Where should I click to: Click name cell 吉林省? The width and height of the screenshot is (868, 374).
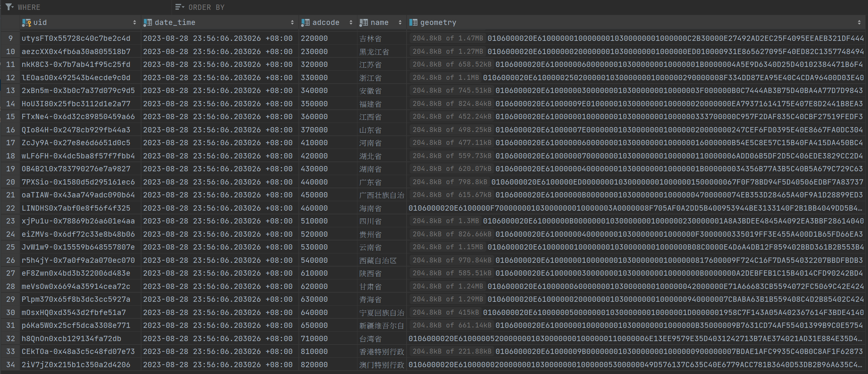click(382, 39)
